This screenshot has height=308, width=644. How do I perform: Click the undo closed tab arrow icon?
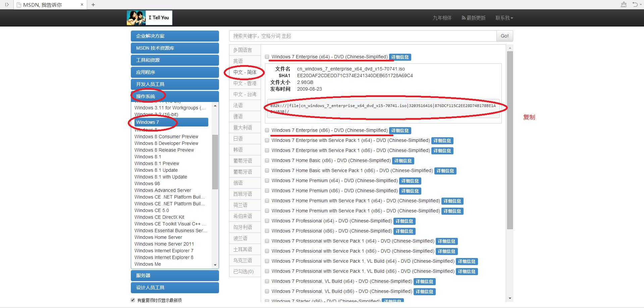click(635, 5)
